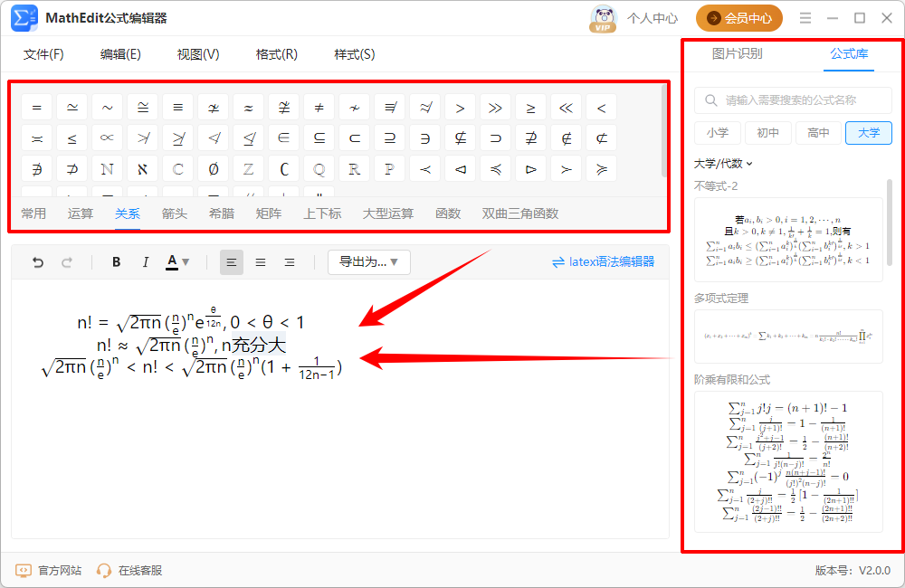
Task: Insert the not-element-of (∉) symbol
Action: tap(567, 138)
